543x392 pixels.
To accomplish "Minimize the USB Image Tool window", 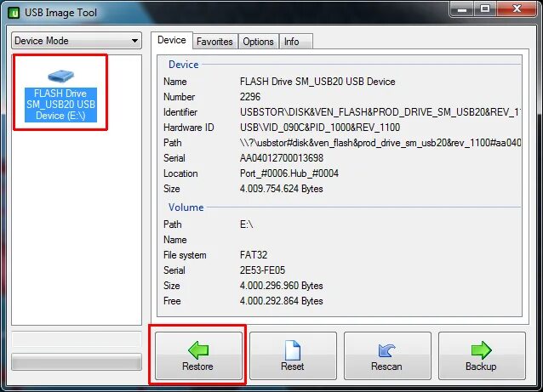I will point(461,9).
